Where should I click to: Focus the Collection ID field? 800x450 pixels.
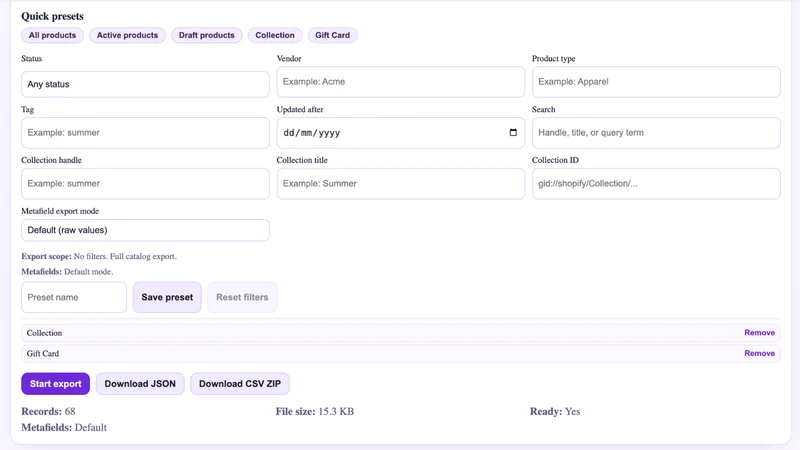point(656,184)
